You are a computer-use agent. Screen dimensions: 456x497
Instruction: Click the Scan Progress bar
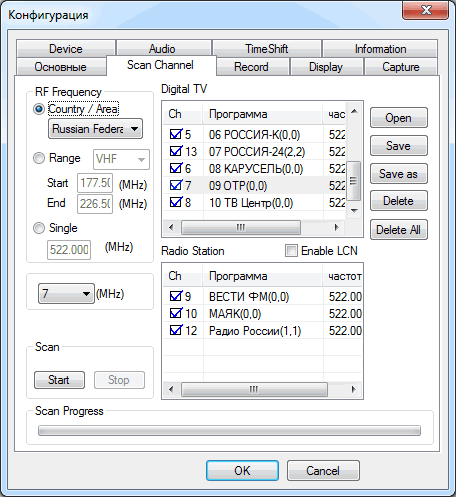pyautogui.click(x=229, y=430)
